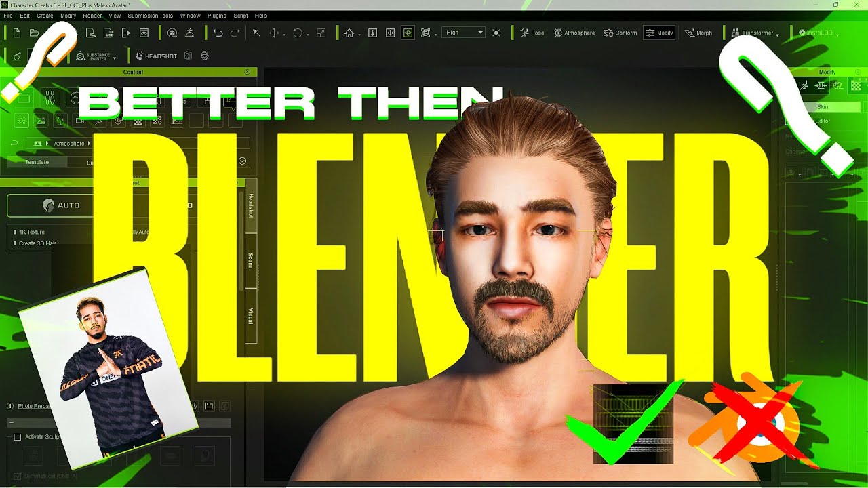Open the render preview eye icon

(144, 33)
